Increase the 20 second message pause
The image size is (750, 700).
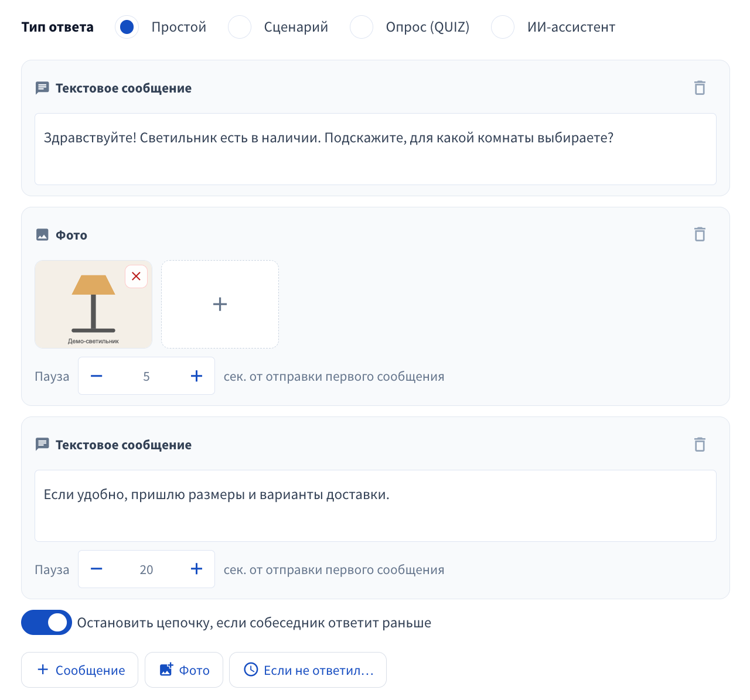(197, 569)
